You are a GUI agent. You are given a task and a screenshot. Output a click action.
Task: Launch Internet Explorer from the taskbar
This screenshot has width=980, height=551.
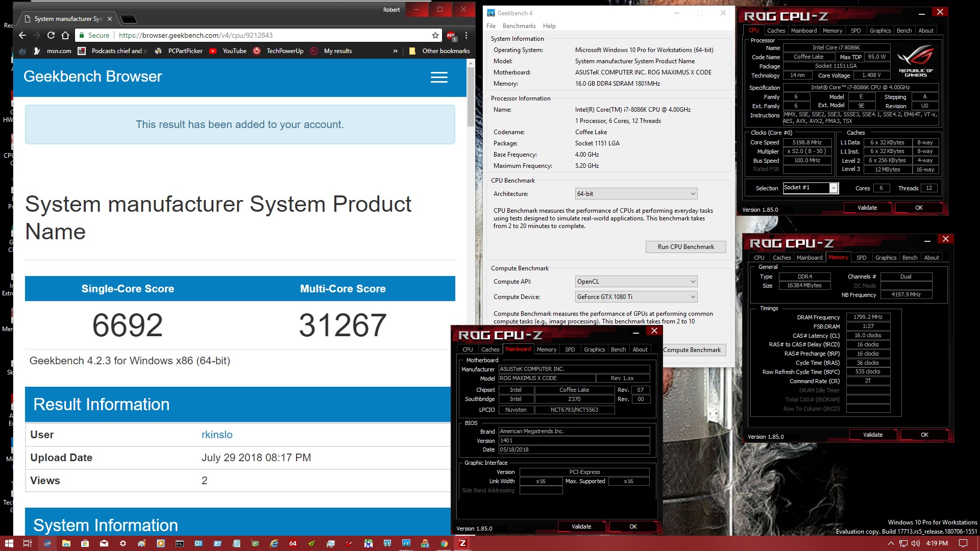[274, 543]
